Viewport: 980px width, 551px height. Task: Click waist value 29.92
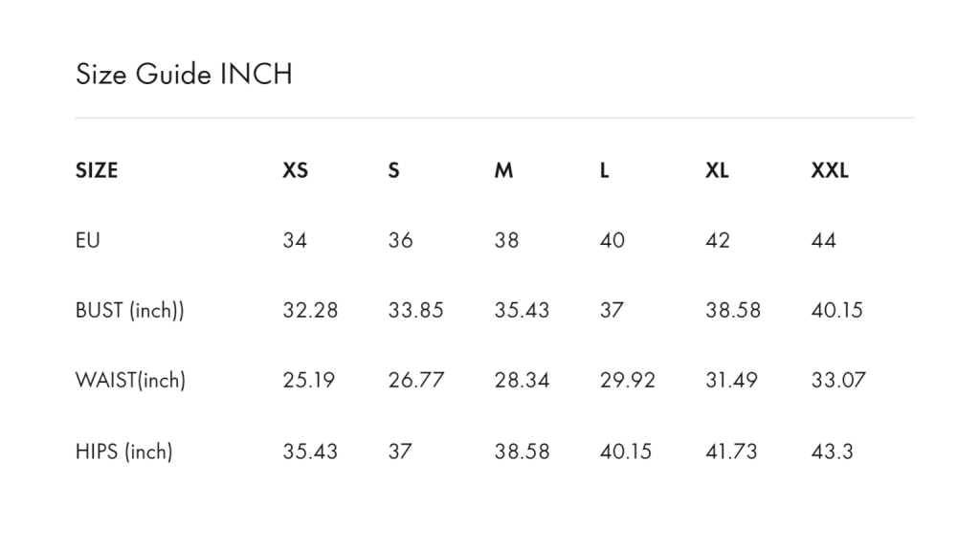[628, 381]
